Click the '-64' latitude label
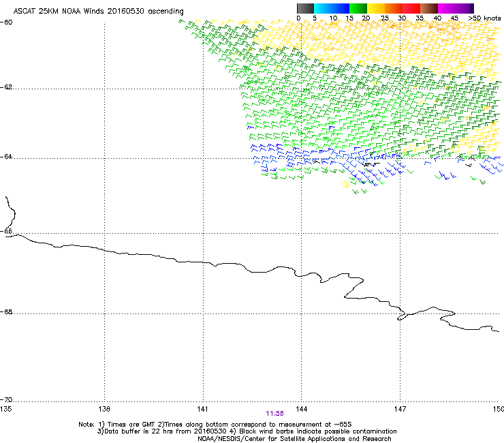 coord(6,157)
